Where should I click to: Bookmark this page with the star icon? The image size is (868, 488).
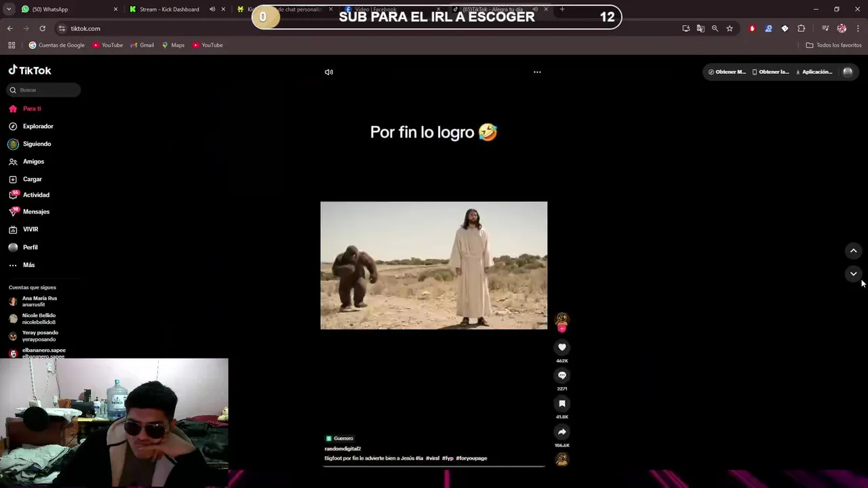[730, 28]
